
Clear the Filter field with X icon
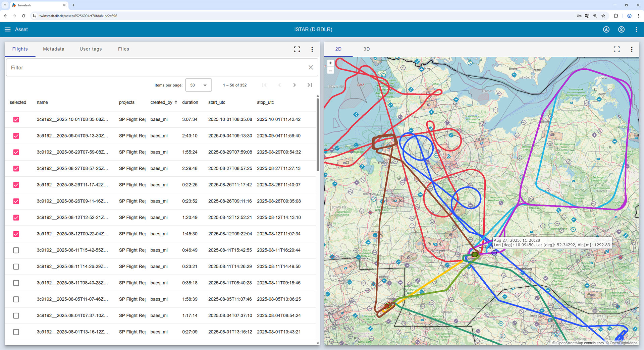pyautogui.click(x=311, y=67)
